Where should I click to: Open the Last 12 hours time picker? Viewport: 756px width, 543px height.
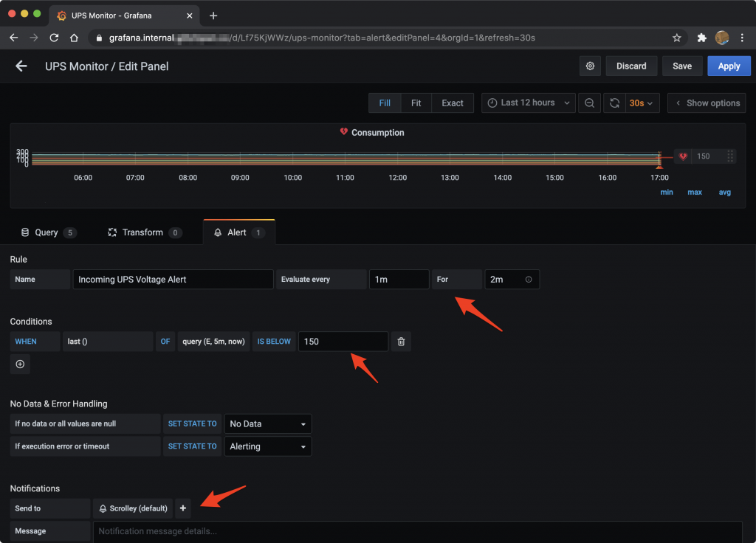tap(529, 103)
